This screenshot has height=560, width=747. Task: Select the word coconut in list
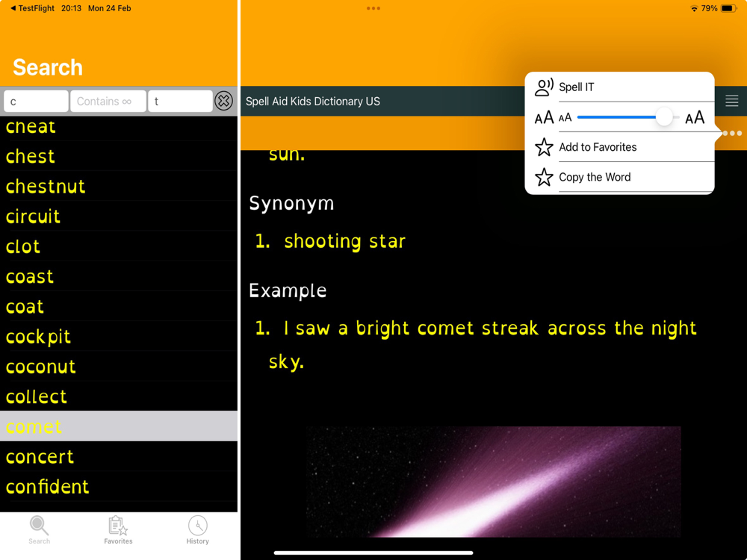(119, 366)
